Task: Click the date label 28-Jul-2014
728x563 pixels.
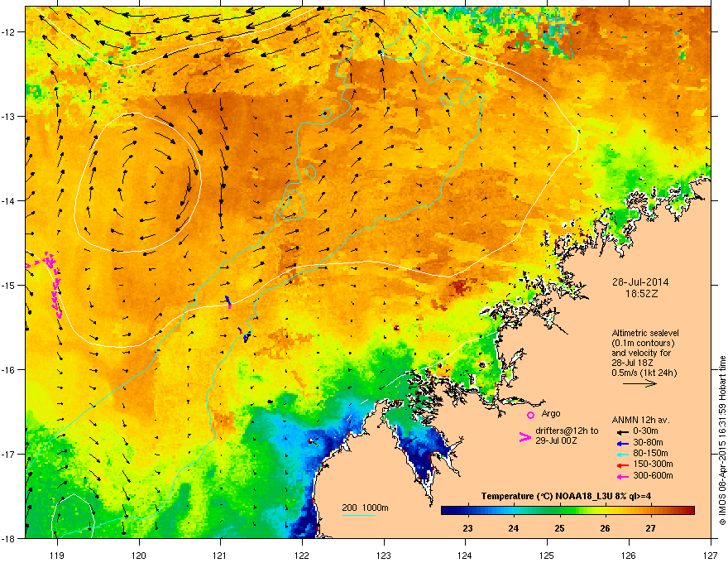Action: click(640, 282)
